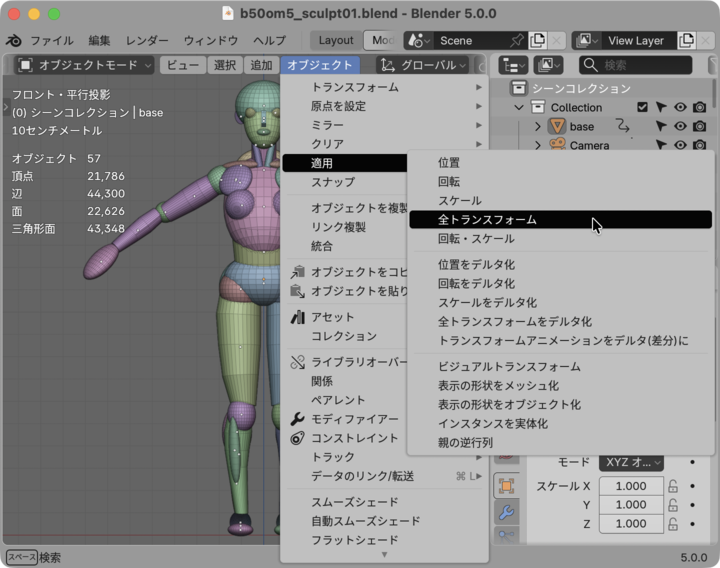Viewport: 720px width, 568px height.
Task: Open 原点を設定 submenu
Action: (x=384, y=106)
